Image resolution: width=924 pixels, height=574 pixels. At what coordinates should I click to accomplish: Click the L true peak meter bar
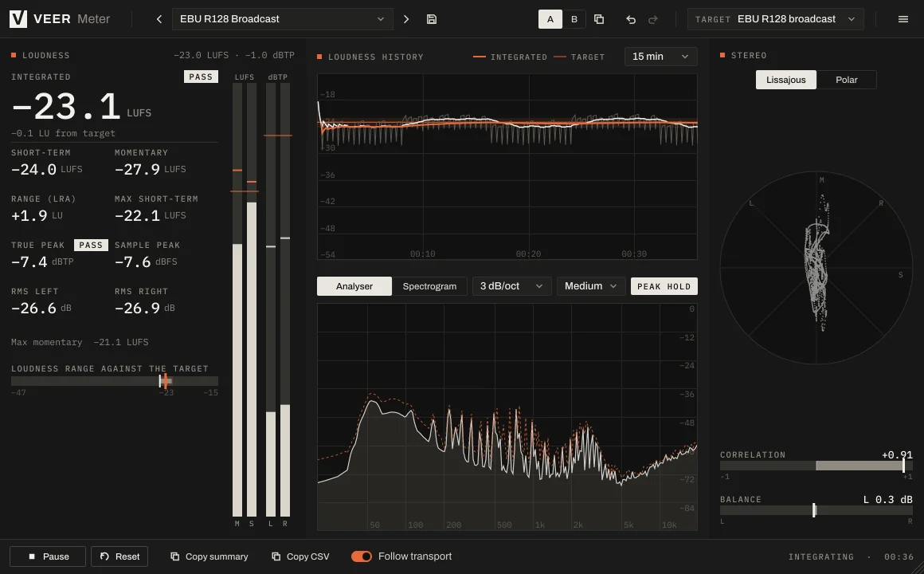tap(271, 300)
